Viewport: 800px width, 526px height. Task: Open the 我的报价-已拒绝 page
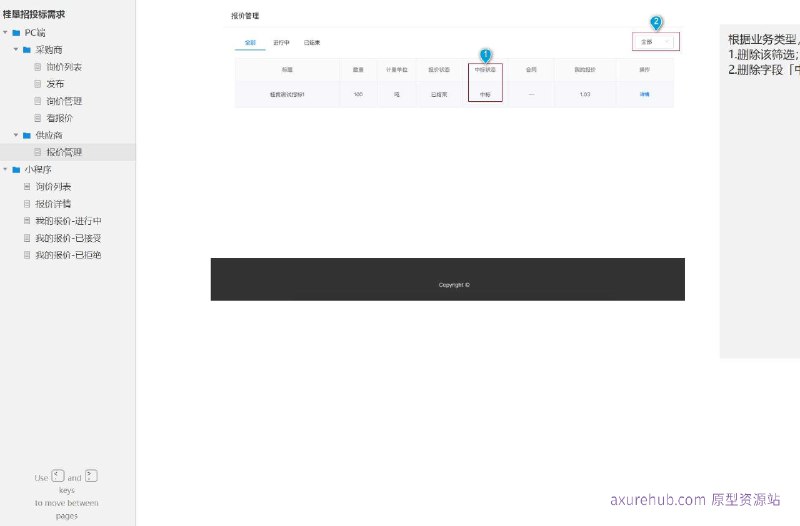click(68, 255)
